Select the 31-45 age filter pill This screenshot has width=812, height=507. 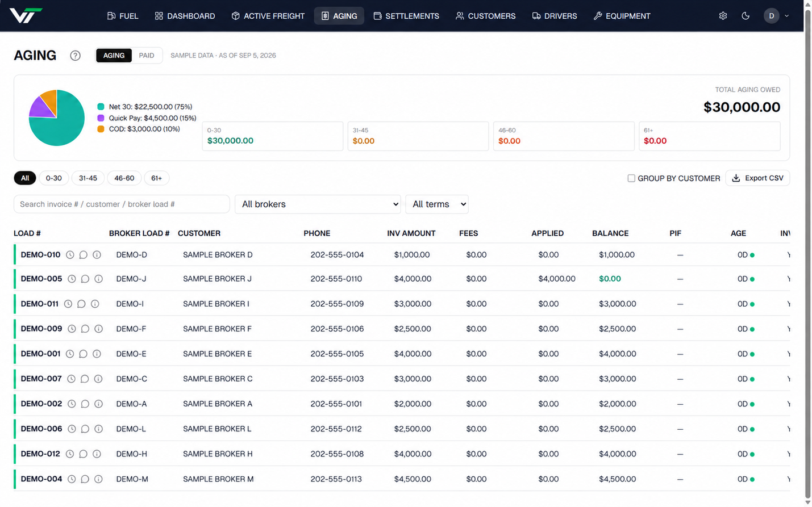pos(88,178)
